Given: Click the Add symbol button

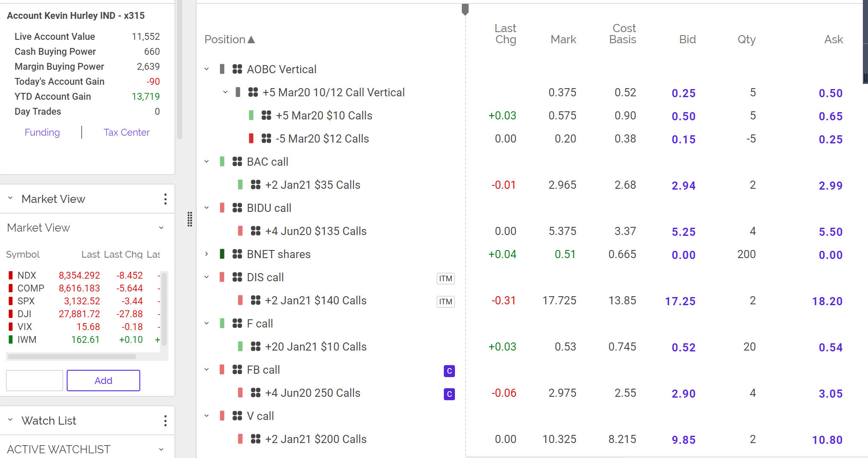Looking at the screenshot, I should [x=103, y=381].
